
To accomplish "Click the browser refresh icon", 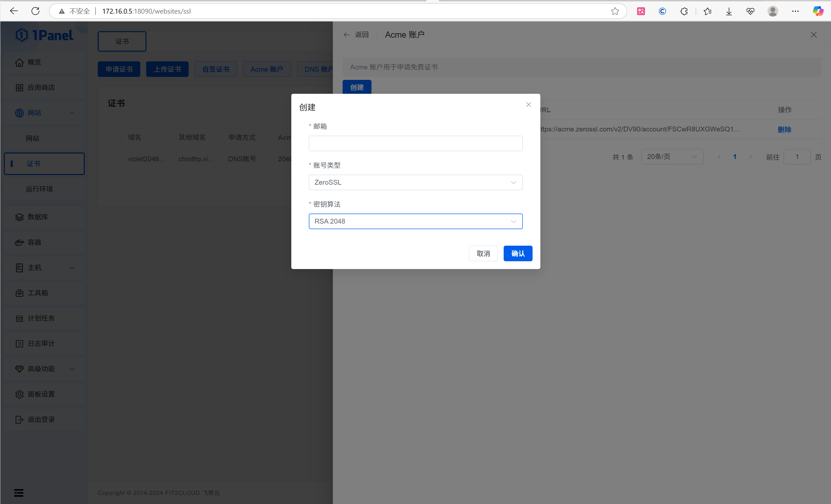I will (35, 11).
